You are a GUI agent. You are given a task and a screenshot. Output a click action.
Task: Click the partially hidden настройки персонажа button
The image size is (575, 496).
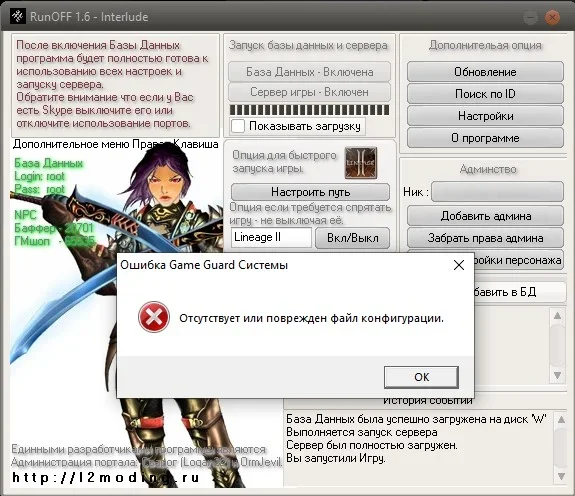coord(519,260)
